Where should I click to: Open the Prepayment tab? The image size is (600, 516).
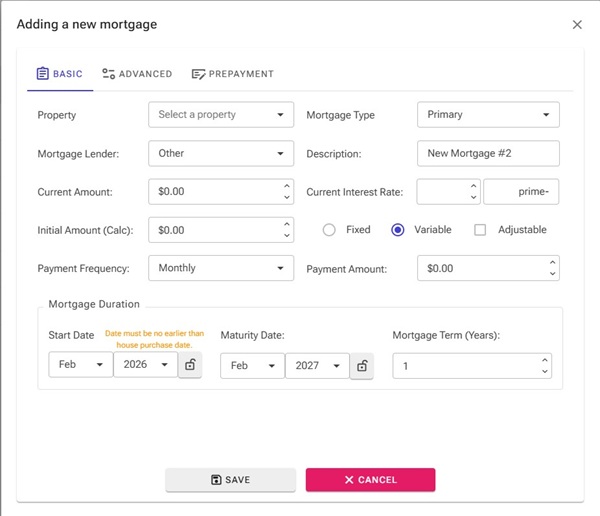click(x=232, y=74)
